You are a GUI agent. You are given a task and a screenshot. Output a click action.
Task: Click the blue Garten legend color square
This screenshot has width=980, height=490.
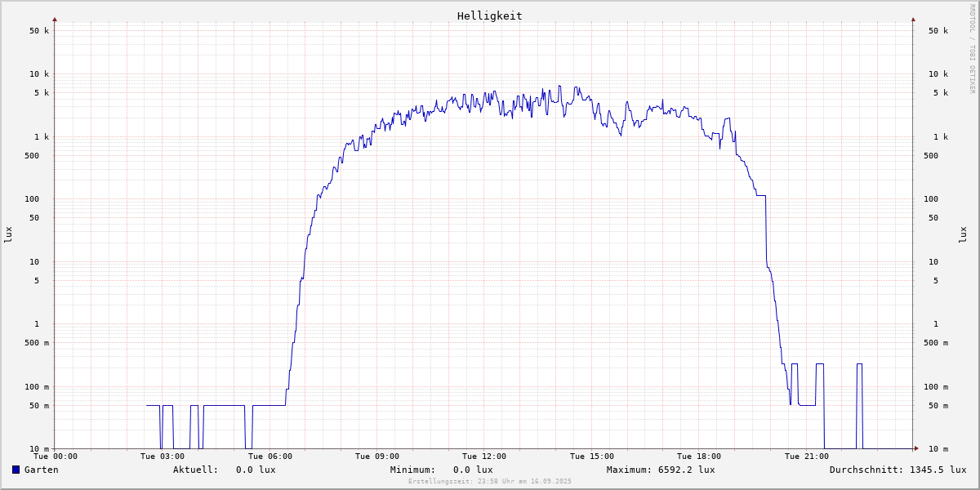16,470
